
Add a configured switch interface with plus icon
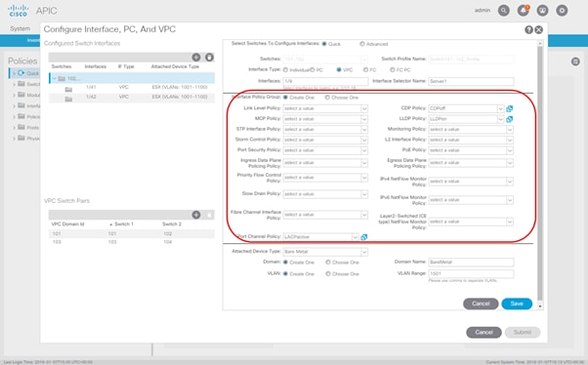(x=196, y=57)
